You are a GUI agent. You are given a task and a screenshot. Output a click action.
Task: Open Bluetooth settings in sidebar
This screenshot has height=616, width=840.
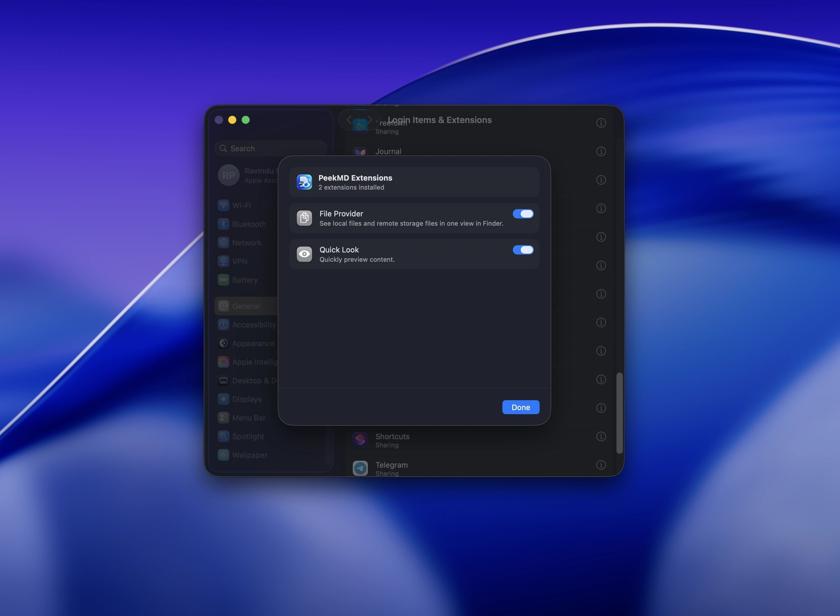[246, 224]
